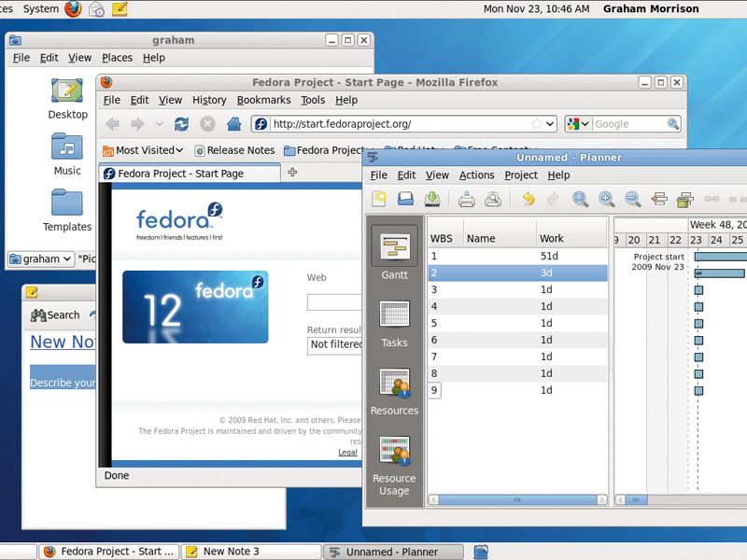Click Firefox Back arrow button
Viewport: 747px width, 560px height.
[113, 124]
